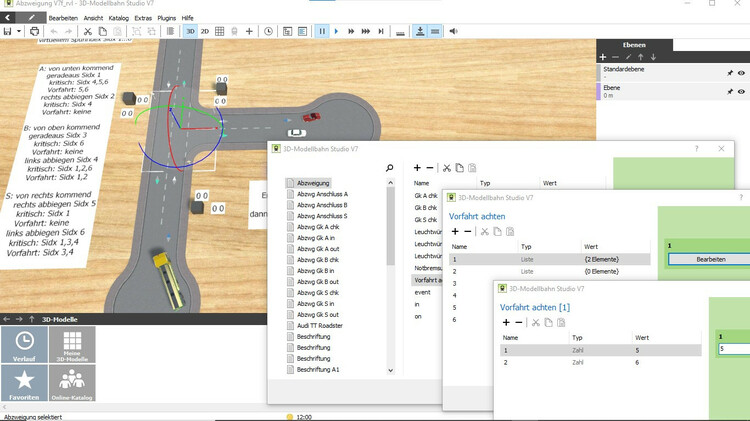The height and width of the screenshot is (421, 750).
Task: Click scroll-down arrow of object list
Action: tap(390, 370)
